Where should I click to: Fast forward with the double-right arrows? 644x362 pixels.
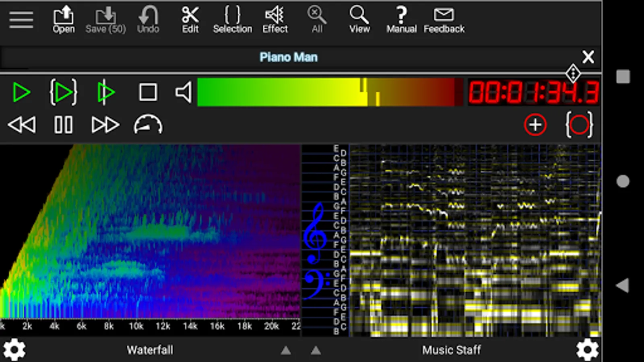[x=105, y=125]
